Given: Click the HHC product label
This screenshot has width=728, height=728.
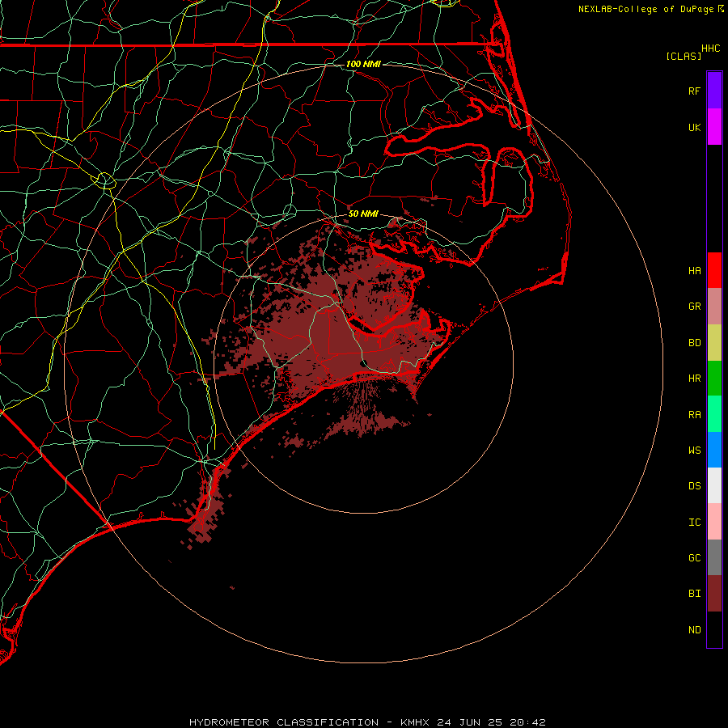Looking at the screenshot, I should click(x=710, y=49).
